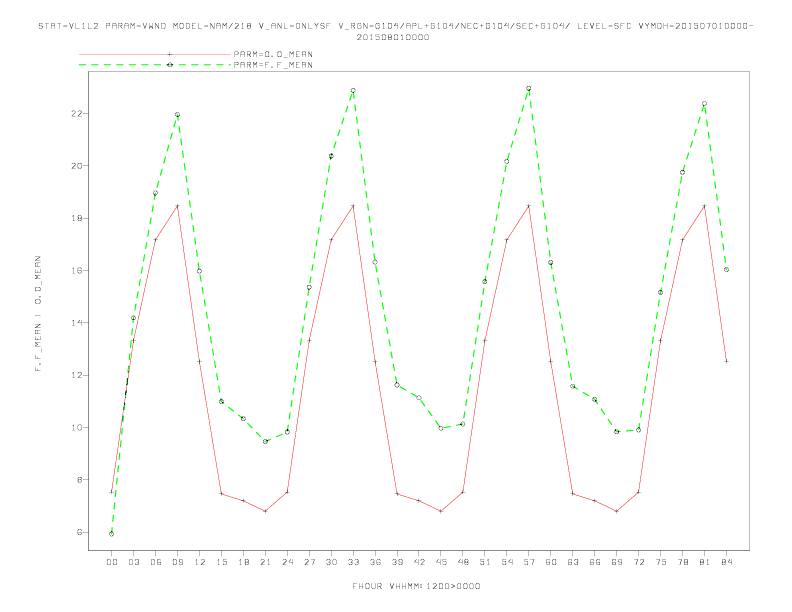Screen dimensions: 792x612
Task: Click red plus marker at hour 00
Action: pos(112,492)
